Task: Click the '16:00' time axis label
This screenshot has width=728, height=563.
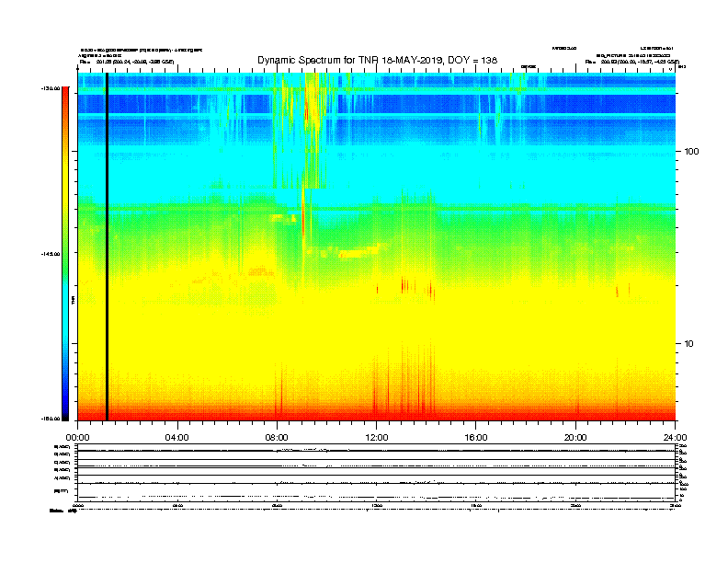Action: (476, 438)
